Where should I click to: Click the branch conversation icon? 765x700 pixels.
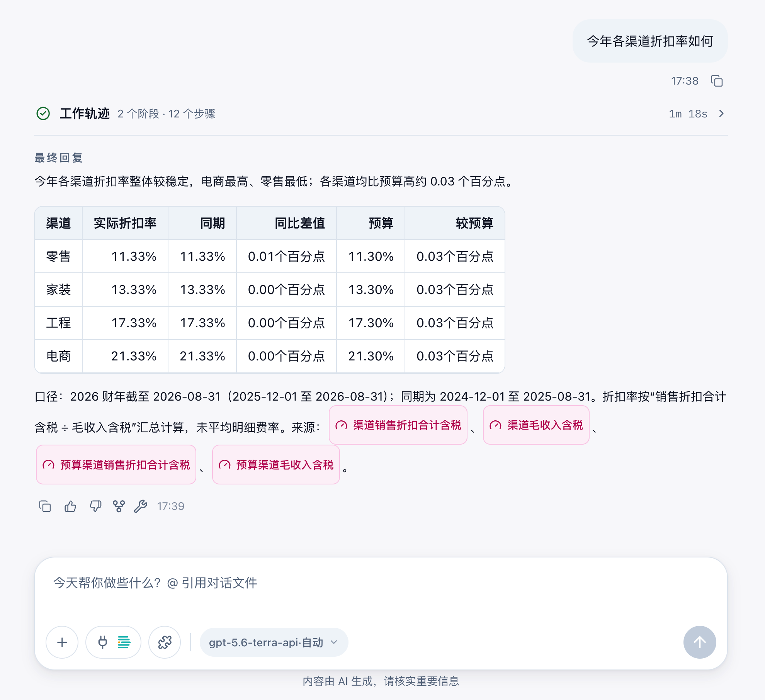[x=119, y=506]
